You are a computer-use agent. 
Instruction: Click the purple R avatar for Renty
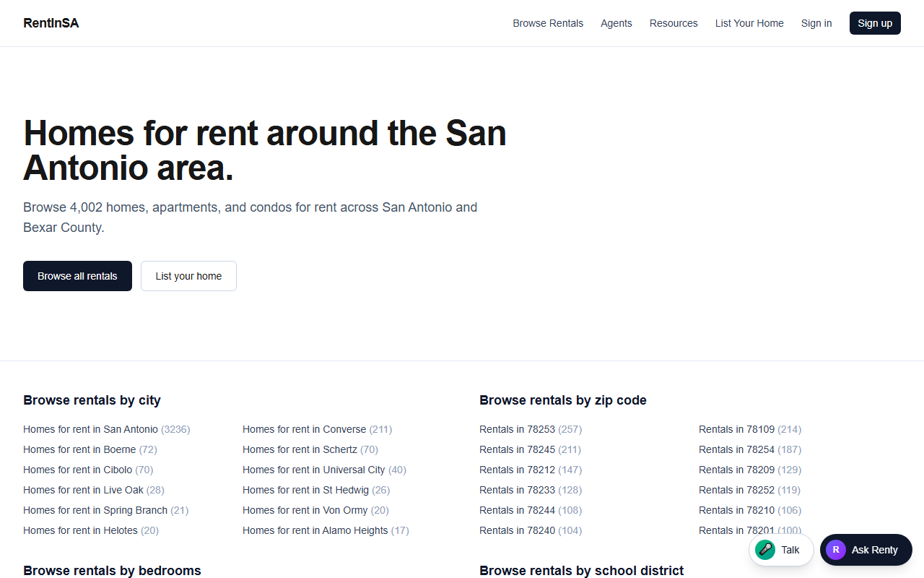(x=836, y=550)
